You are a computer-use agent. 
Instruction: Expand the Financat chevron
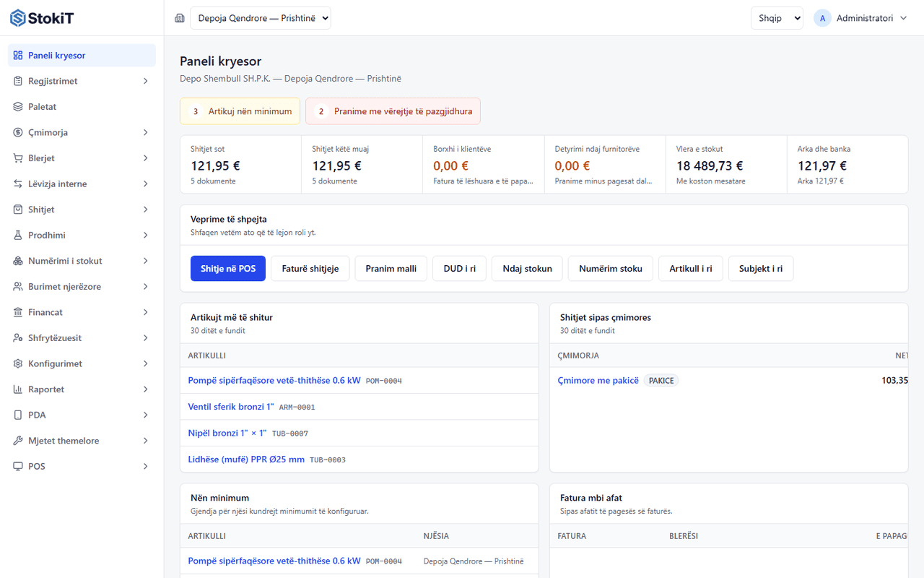tap(145, 312)
